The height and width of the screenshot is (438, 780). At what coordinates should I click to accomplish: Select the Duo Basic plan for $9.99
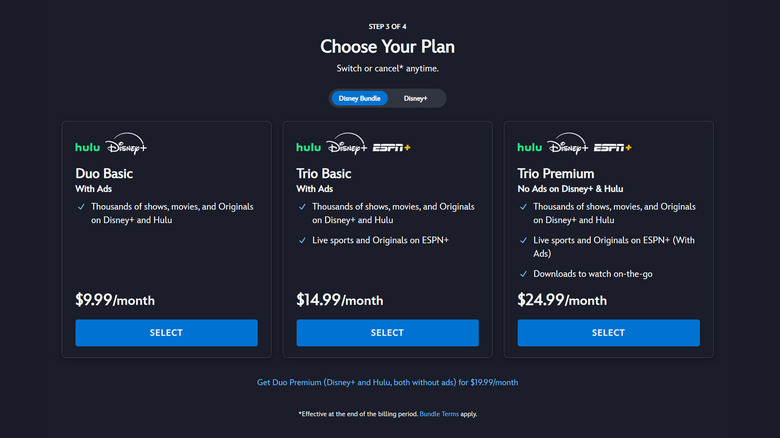click(x=166, y=333)
